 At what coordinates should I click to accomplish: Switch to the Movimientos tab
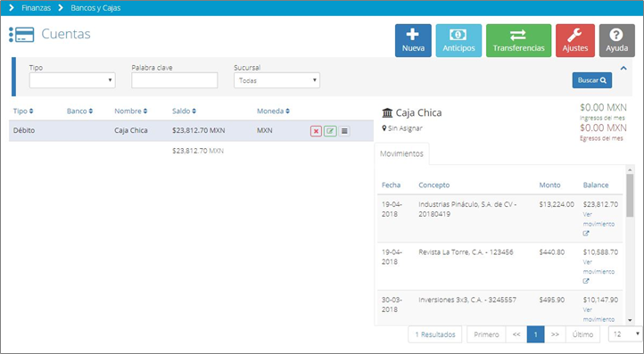tap(401, 153)
